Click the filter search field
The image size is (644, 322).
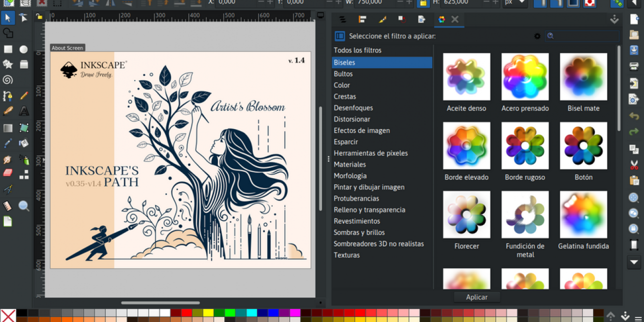(x=582, y=36)
